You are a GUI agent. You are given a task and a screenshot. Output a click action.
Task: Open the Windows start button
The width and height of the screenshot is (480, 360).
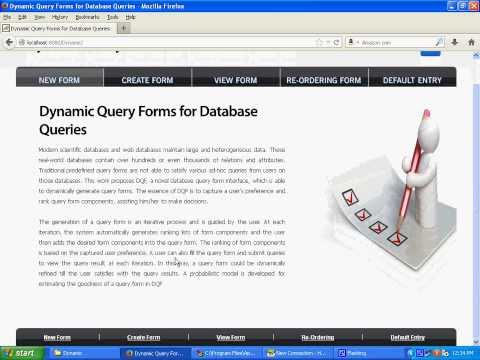point(22,353)
